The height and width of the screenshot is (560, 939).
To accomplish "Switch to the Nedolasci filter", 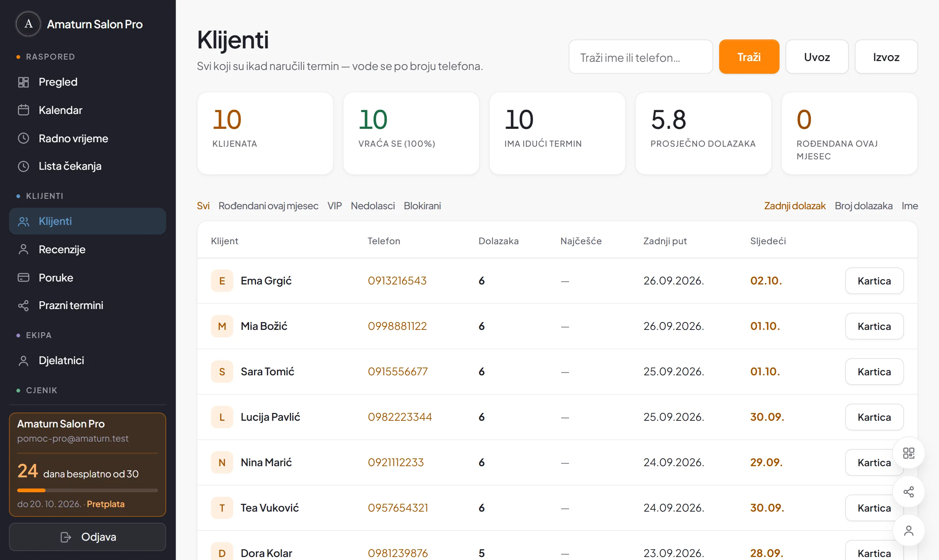I will click(x=373, y=206).
